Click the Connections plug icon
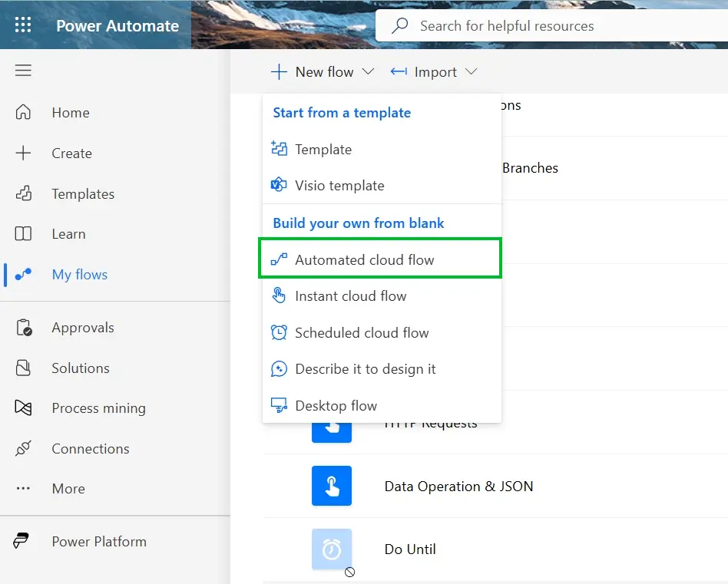 coord(23,449)
